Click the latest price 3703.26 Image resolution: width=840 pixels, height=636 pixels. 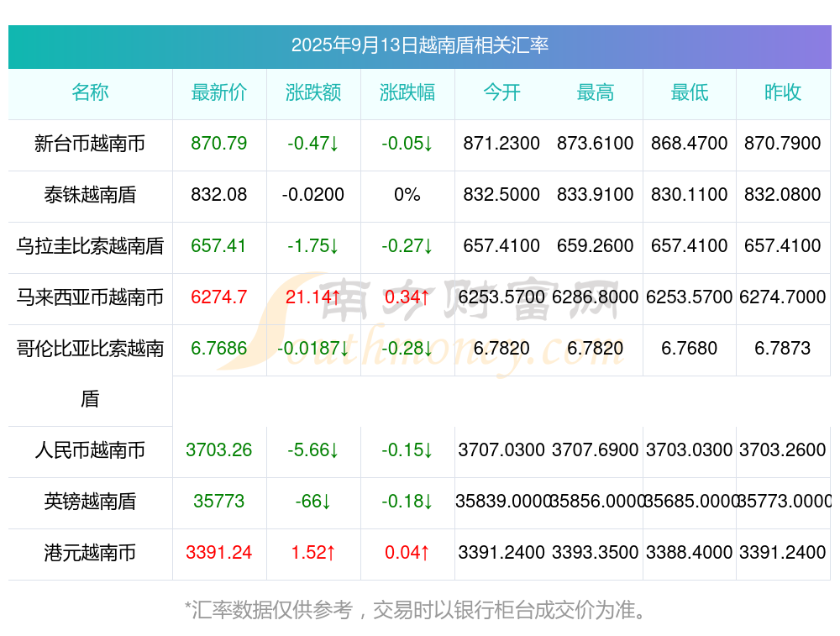click(x=219, y=450)
